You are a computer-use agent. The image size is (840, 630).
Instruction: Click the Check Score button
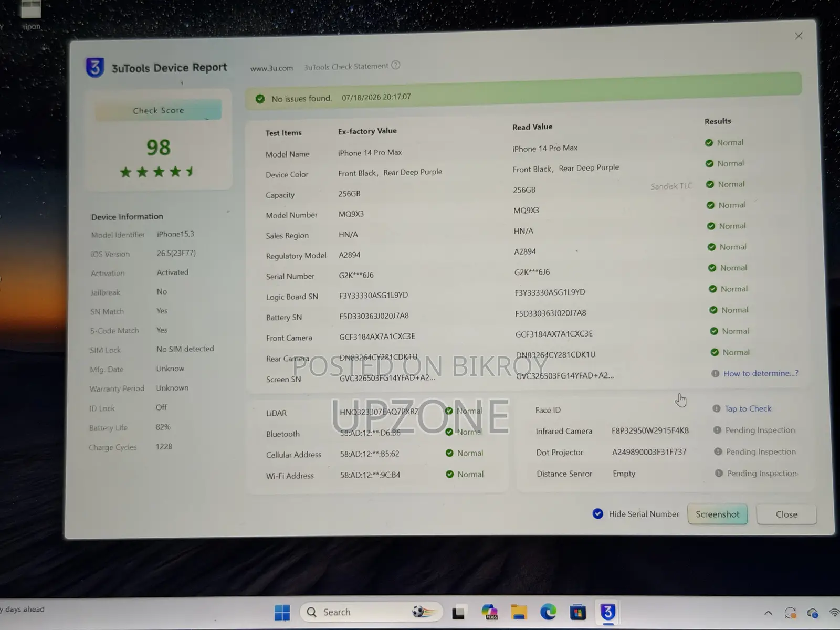(x=158, y=110)
